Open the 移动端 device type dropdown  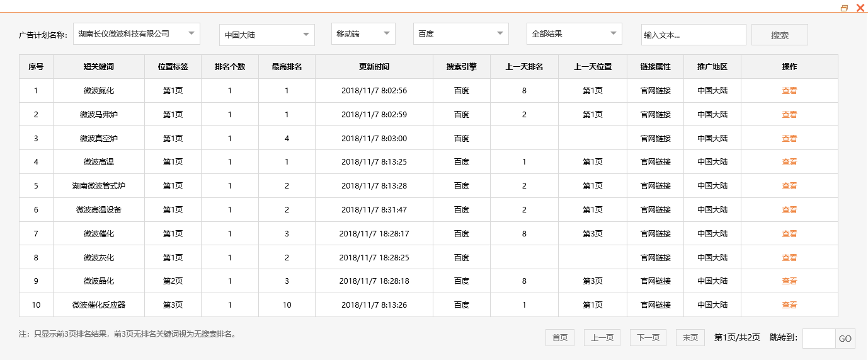tap(363, 34)
